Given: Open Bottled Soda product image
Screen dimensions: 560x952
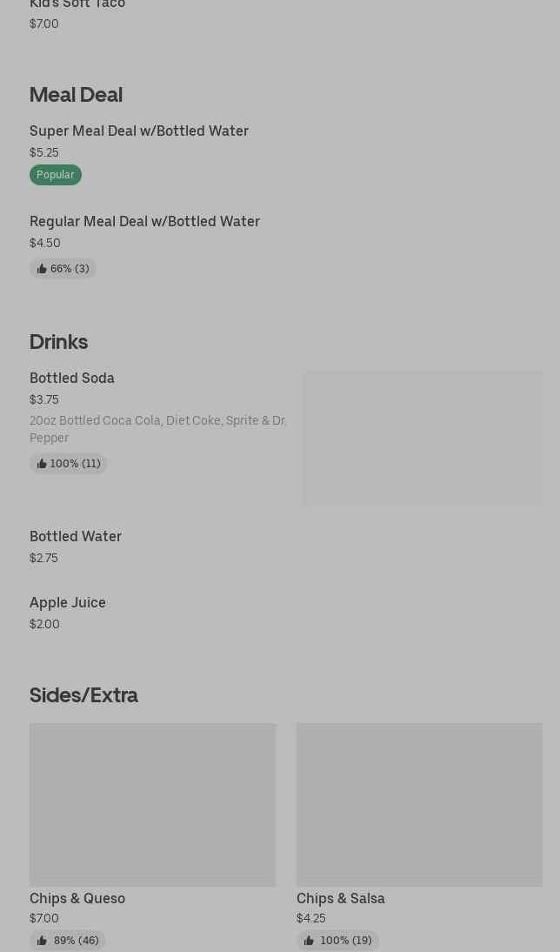Looking at the screenshot, I should pos(423,439).
